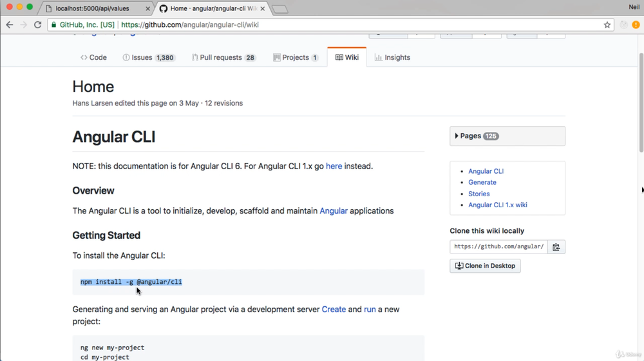This screenshot has height=361, width=644.
Task: Click the npm install command text
Action: click(131, 282)
